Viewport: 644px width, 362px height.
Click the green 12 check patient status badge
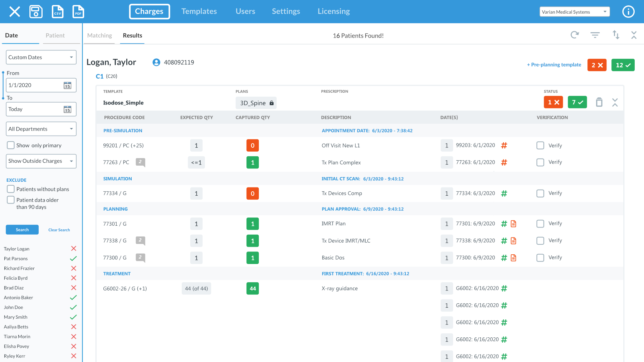623,65
